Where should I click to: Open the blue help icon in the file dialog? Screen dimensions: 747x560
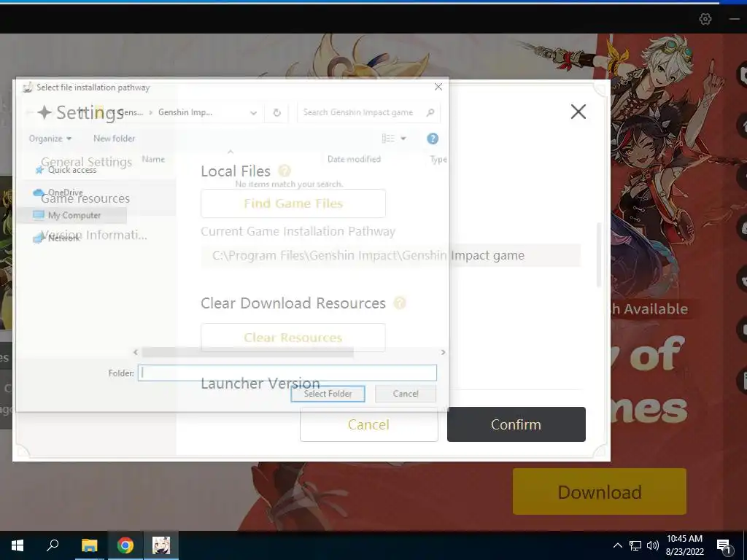click(x=433, y=139)
